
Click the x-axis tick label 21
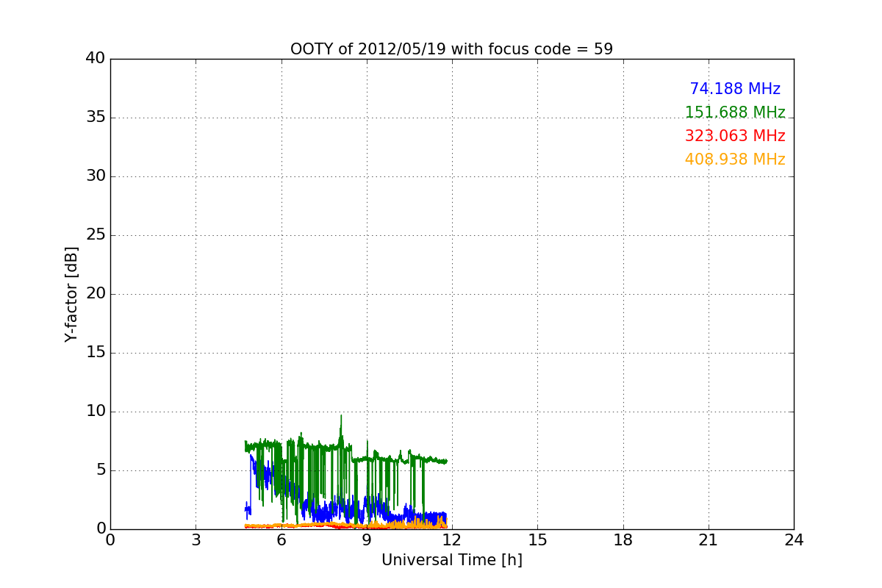point(709,539)
